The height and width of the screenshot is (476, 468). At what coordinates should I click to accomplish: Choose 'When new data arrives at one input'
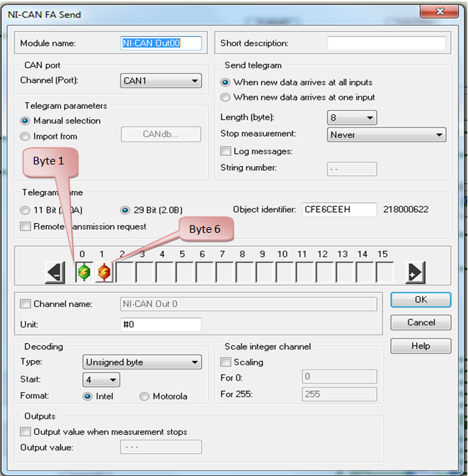(x=225, y=97)
